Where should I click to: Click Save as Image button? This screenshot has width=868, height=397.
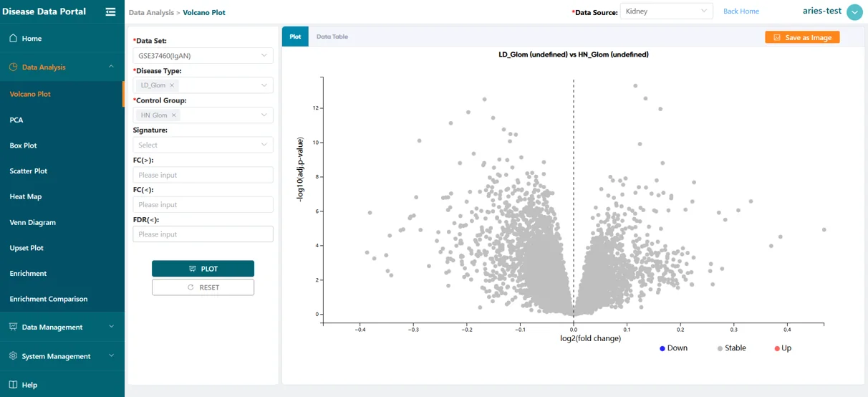(x=802, y=37)
